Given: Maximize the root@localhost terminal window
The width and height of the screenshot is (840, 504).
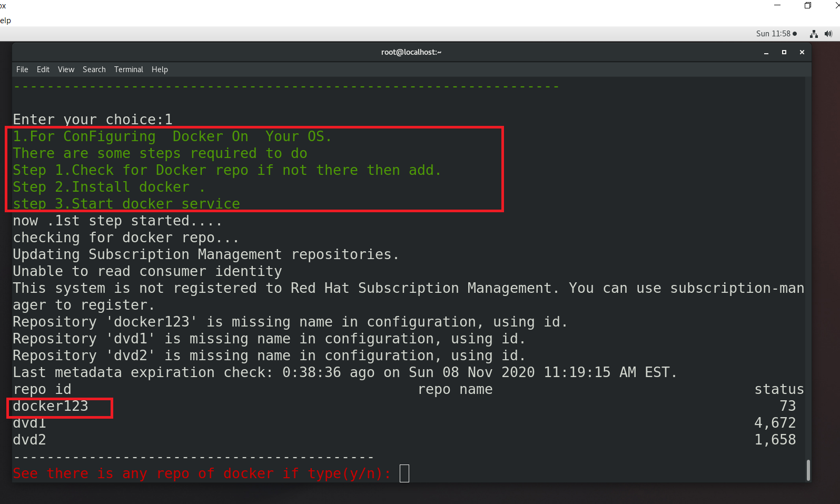Looking at the screenshot, I should (784, 52).
